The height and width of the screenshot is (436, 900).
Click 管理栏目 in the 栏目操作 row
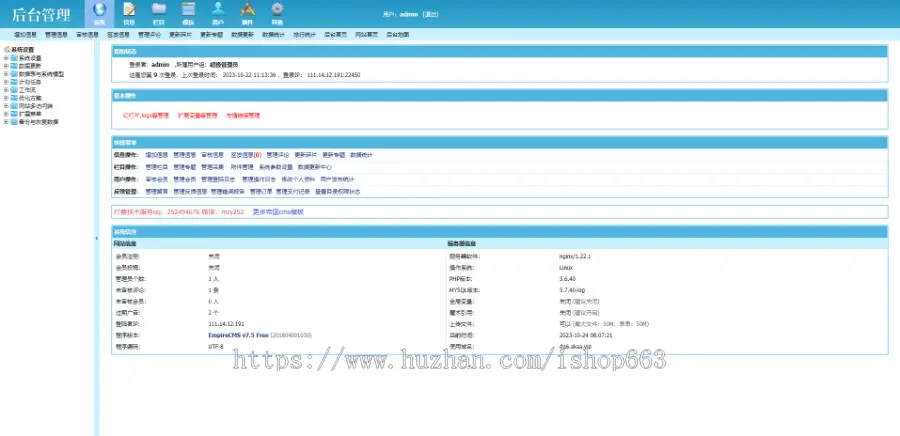tap(157, 168)
